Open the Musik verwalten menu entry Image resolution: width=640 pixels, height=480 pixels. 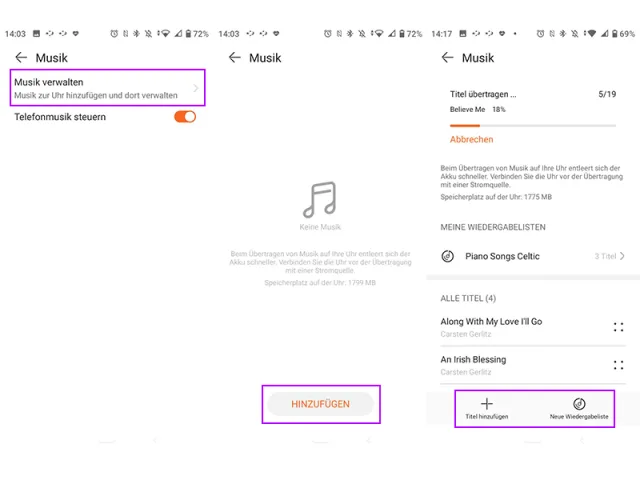tap(100, 88)
